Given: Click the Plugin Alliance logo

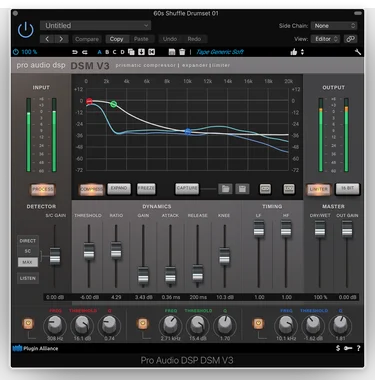Looking at the screenshot, I should click(35, 349).
